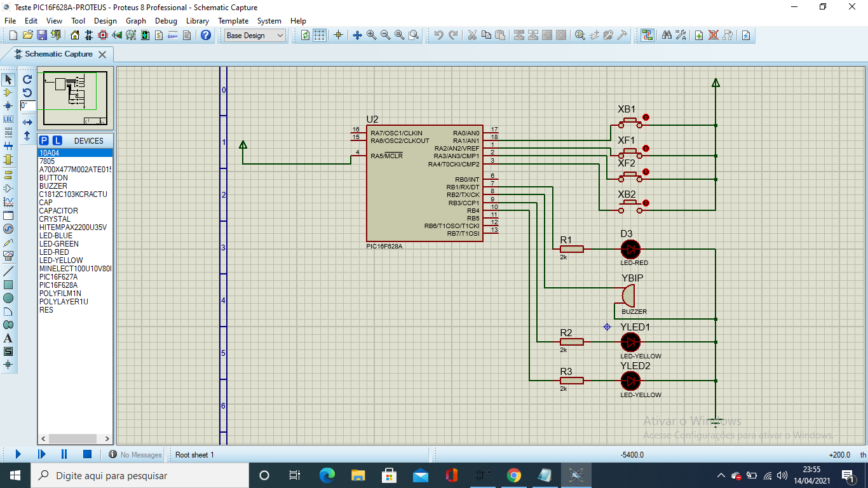Viewport: 868px width, 488px height.
Task: Click the device list horizontal scrollbar
Action: click(75, 438)
